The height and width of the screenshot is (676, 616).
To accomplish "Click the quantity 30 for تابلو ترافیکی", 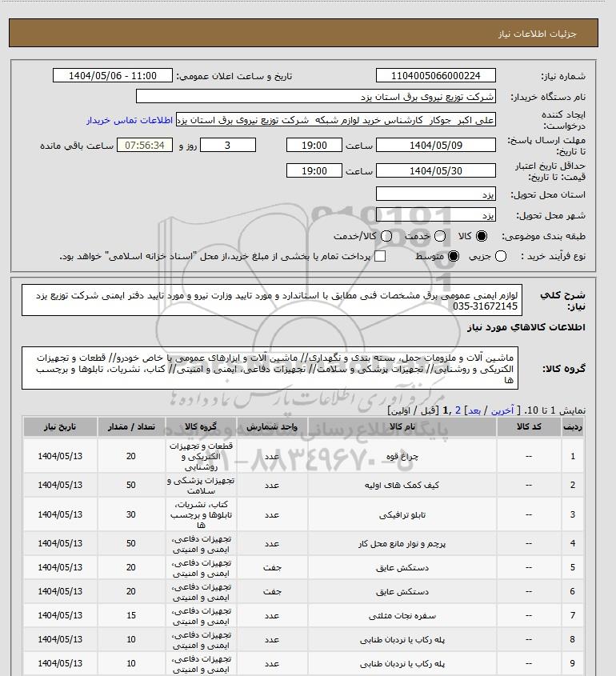I will (x=131, y=514).
